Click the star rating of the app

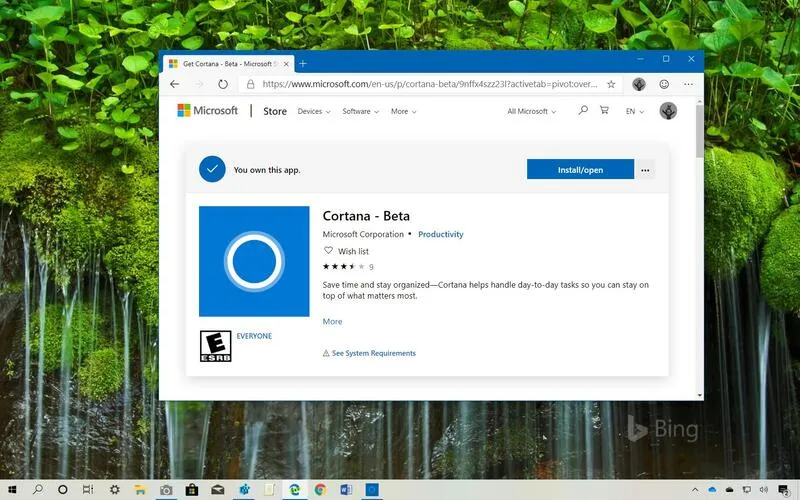coord(343,266)
